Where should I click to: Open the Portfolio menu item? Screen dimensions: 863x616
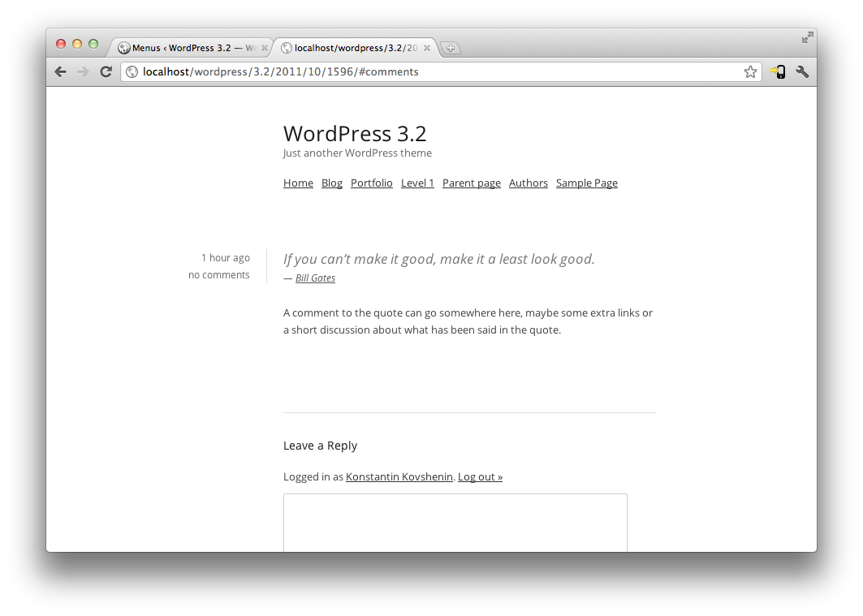point(372,183)
